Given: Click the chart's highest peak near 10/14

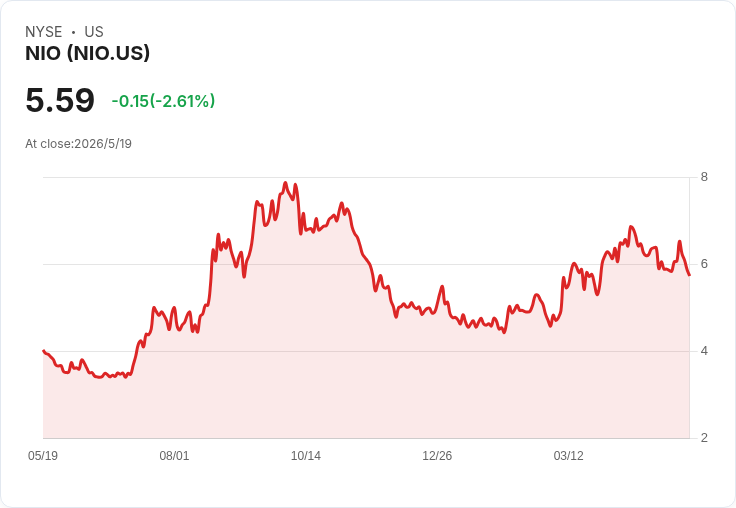Looking at the screenshot, I should (x=285, y=183).
